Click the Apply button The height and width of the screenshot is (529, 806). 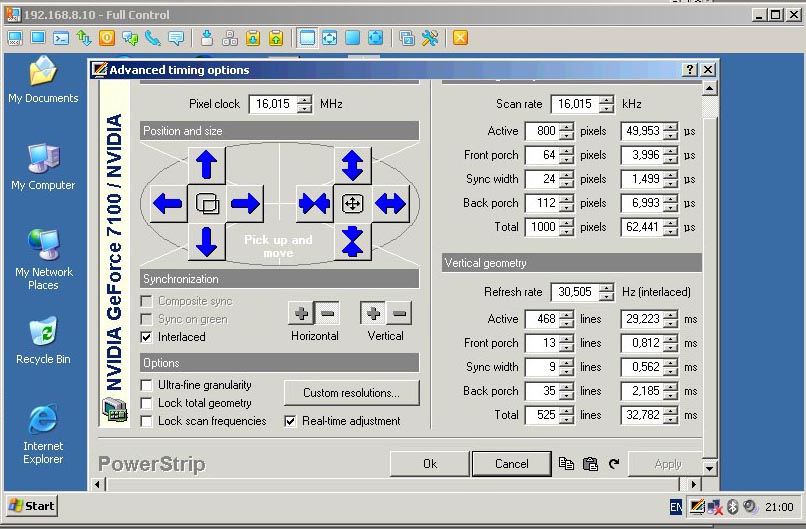pos(667,464)
